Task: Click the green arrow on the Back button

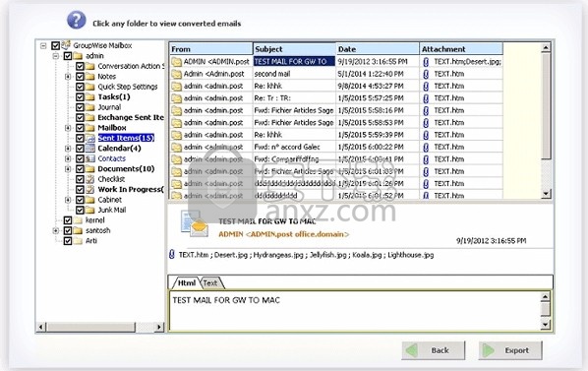Action: 411,350
